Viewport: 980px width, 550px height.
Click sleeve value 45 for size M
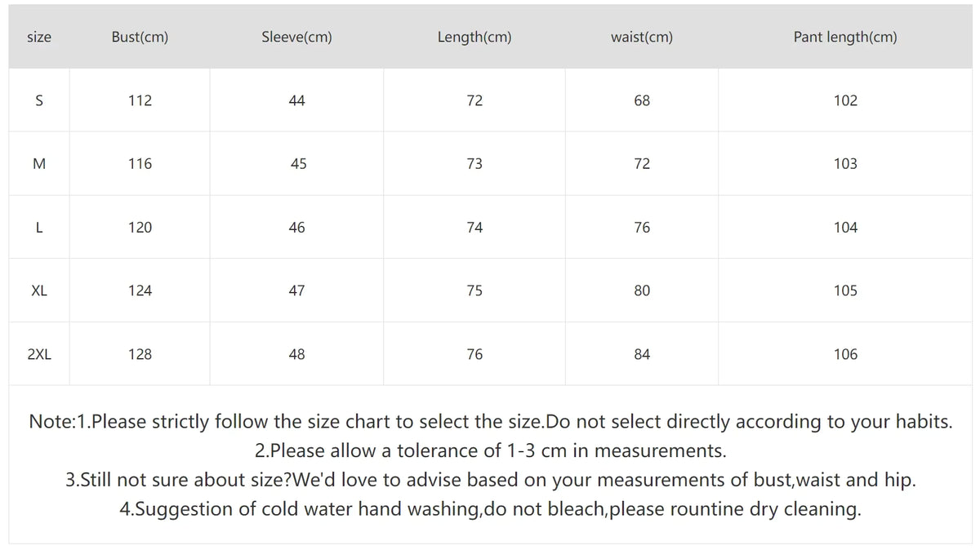click(x=299, y=164)
